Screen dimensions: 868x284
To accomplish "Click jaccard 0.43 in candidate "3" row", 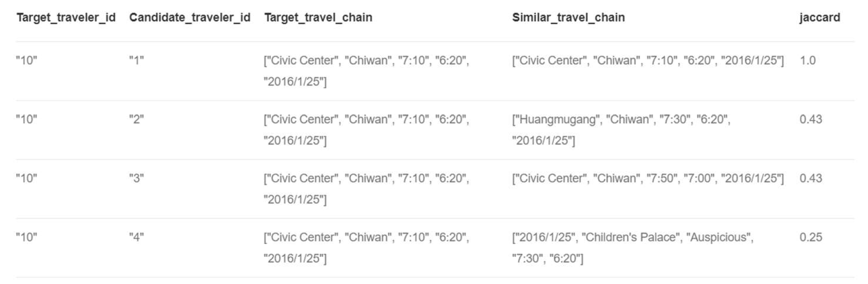I will pyautogui.click(x=810, y=179).
